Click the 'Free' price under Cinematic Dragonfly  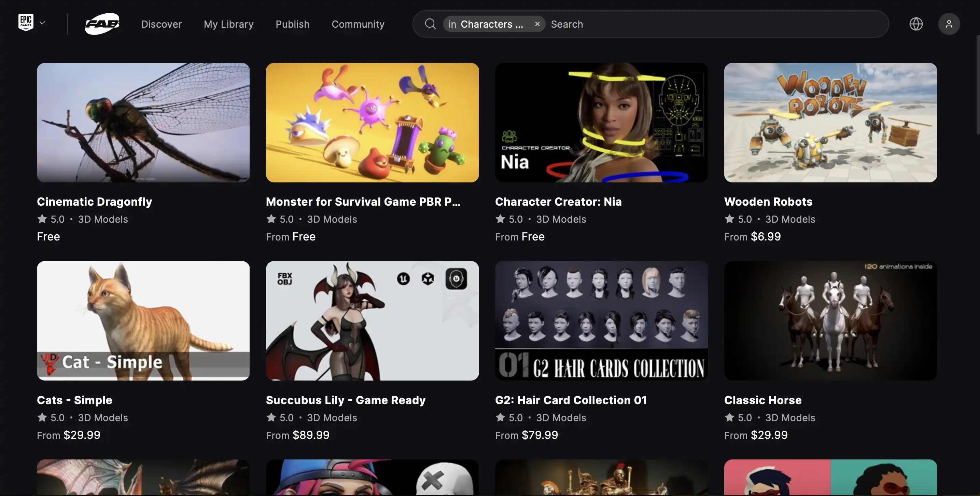[48, 236]
